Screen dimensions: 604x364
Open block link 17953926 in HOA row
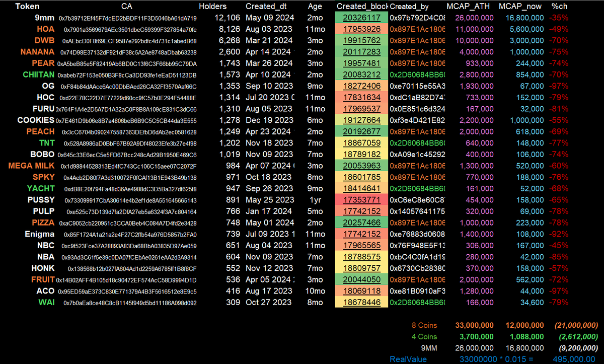361,29
